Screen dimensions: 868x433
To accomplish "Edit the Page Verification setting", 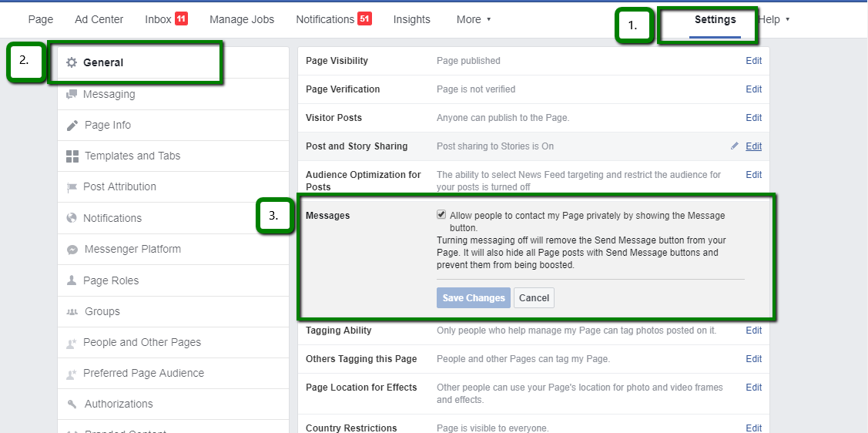I will coord(753,89).
